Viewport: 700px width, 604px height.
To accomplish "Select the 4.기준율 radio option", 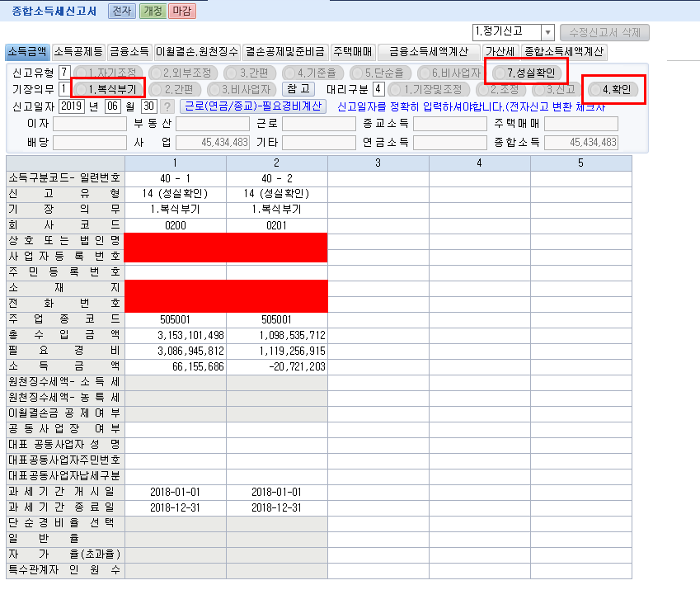I will [x=312, y=73].
